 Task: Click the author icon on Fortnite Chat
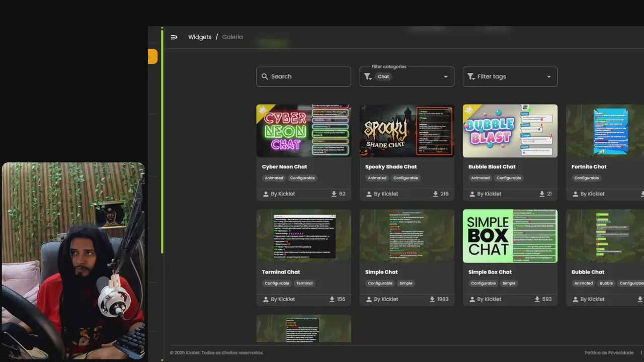[575, 194]
